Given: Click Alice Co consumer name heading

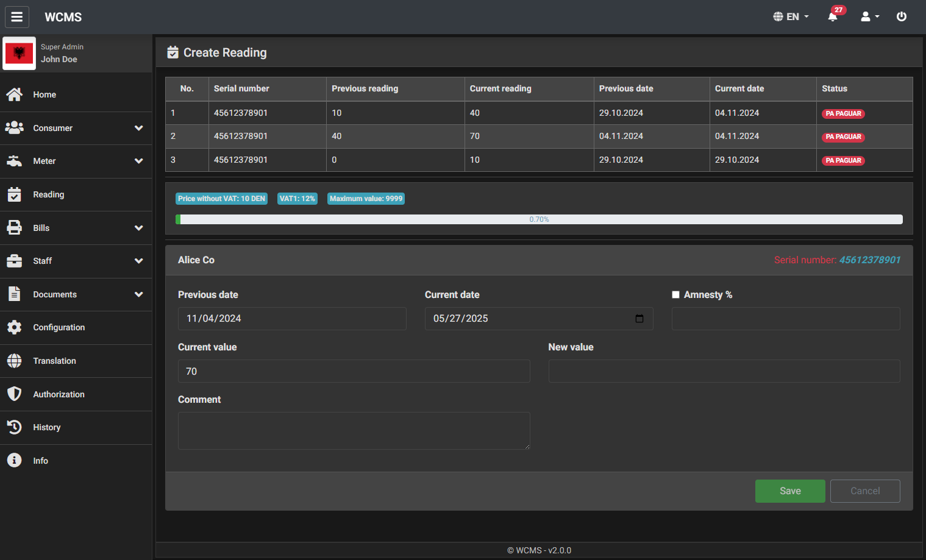Looking at the screenshot, I should click(x=196, y=260).
